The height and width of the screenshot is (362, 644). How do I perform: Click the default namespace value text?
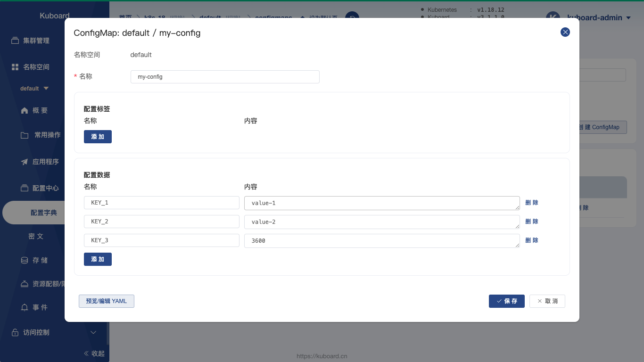(x=141, y=55)
